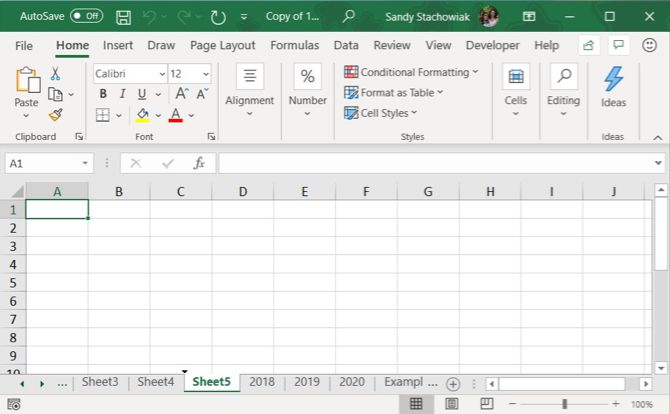
Task: Open the font size 12 dropdown
Action: point(206,74)
